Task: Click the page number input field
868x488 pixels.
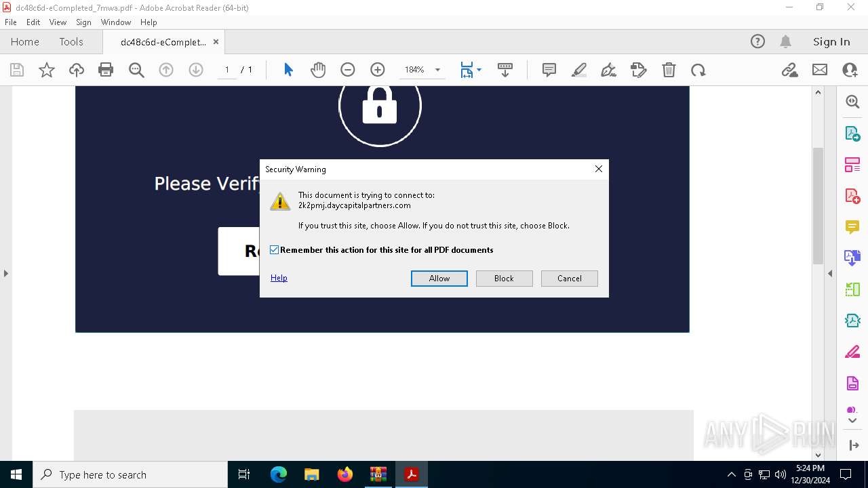Action: coord(227,70)
